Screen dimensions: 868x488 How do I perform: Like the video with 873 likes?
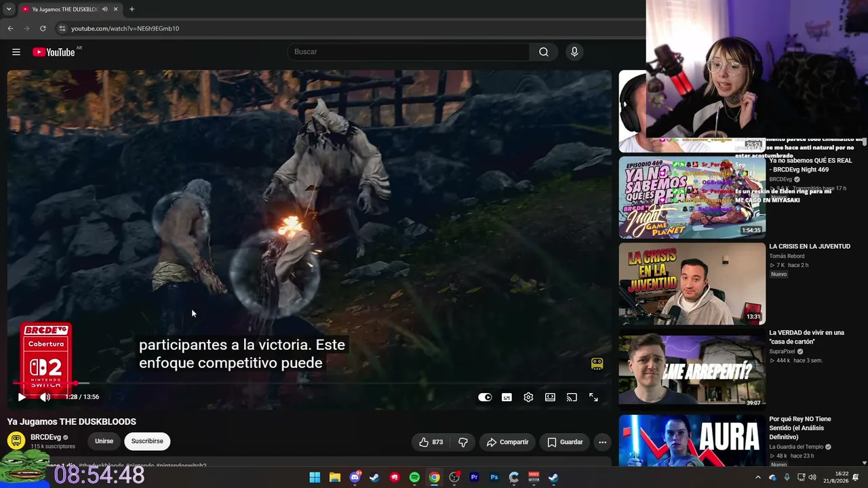pos(431,442)
